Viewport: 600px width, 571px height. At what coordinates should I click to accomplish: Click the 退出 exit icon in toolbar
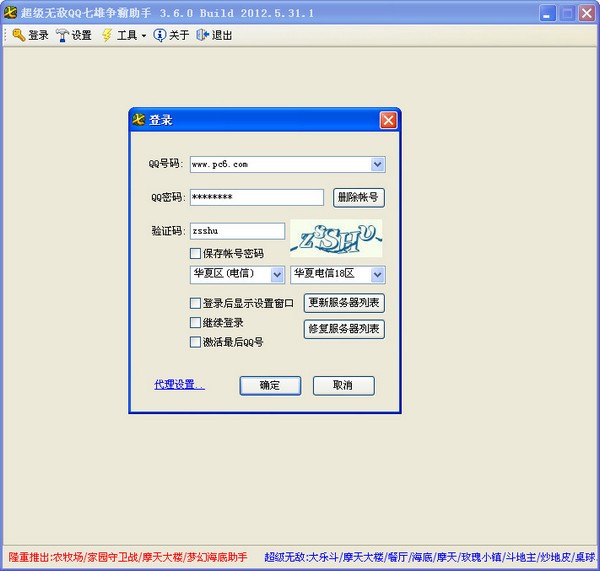pyautogui.click(x=203, y=35)
